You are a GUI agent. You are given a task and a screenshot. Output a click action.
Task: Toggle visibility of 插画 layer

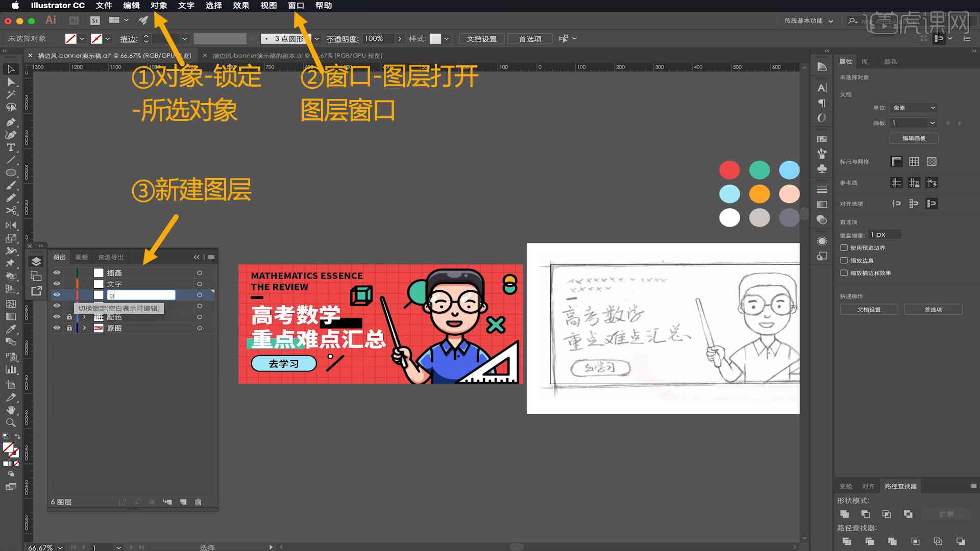coord(58,272)
